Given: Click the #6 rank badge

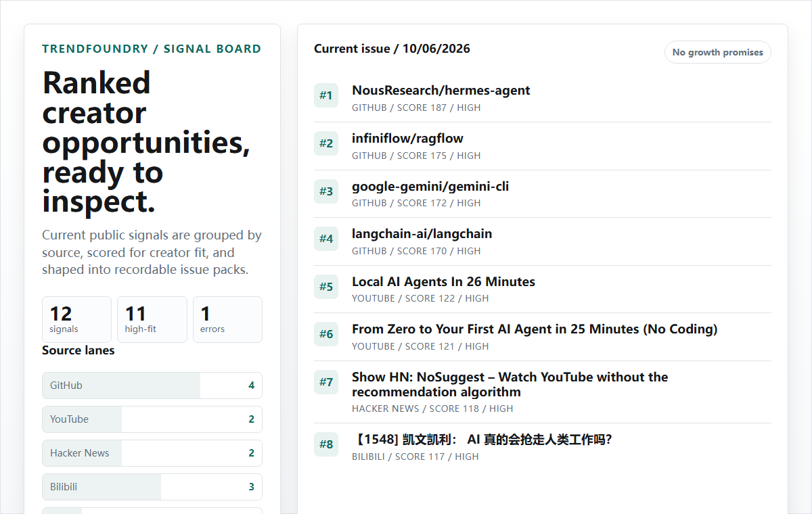Looking at the screenshot, I should (326, 334).
